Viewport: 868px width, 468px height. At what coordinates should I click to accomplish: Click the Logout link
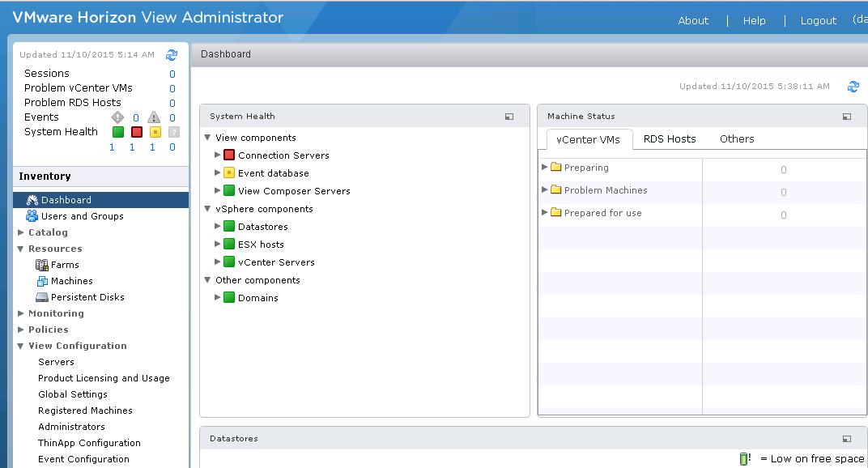818,21
